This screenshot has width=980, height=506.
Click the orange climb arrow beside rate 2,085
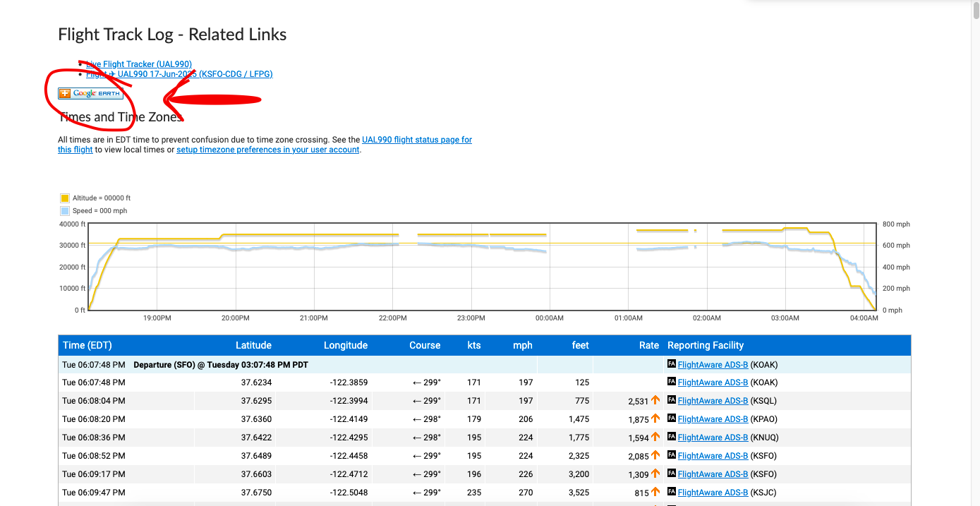tap(655, 455)
